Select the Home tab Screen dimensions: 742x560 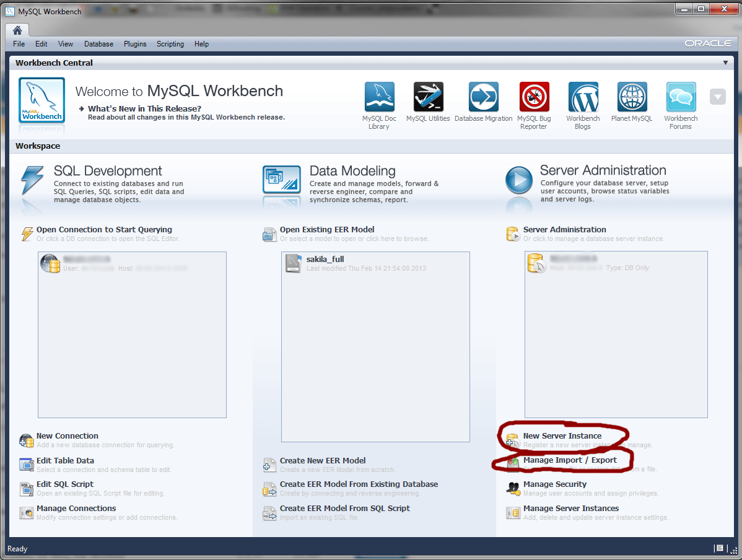click(x=17, y=29)
